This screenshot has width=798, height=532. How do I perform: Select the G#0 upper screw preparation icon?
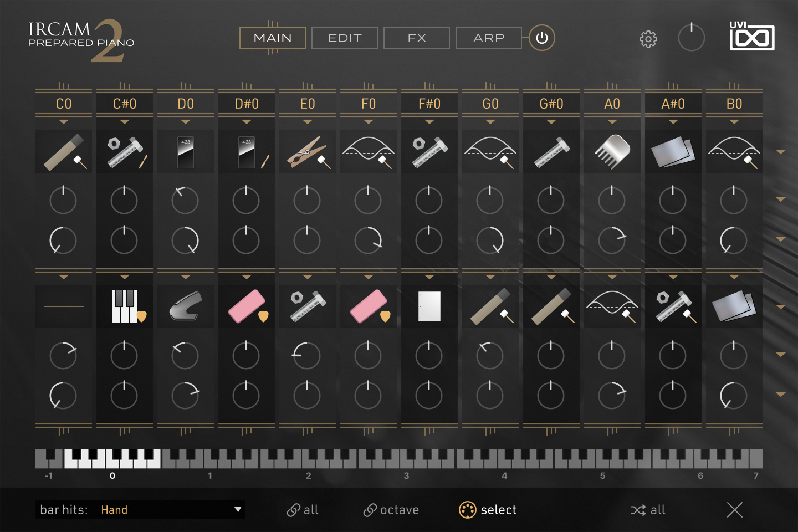551,151
